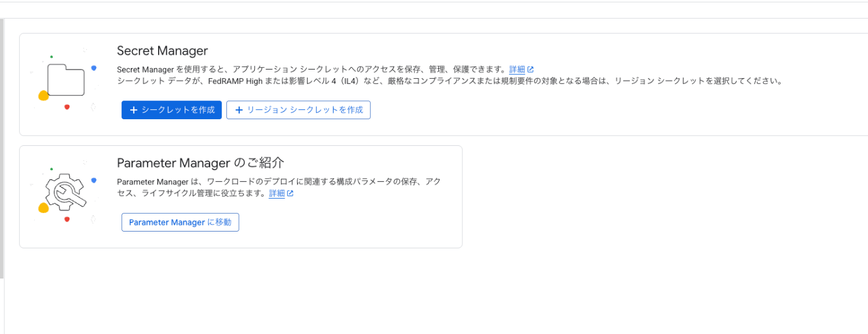The width and height of the screenshot is (868, 334).
Task: Go to Parameter Manager に移動 button
Action: click(180, 222)
